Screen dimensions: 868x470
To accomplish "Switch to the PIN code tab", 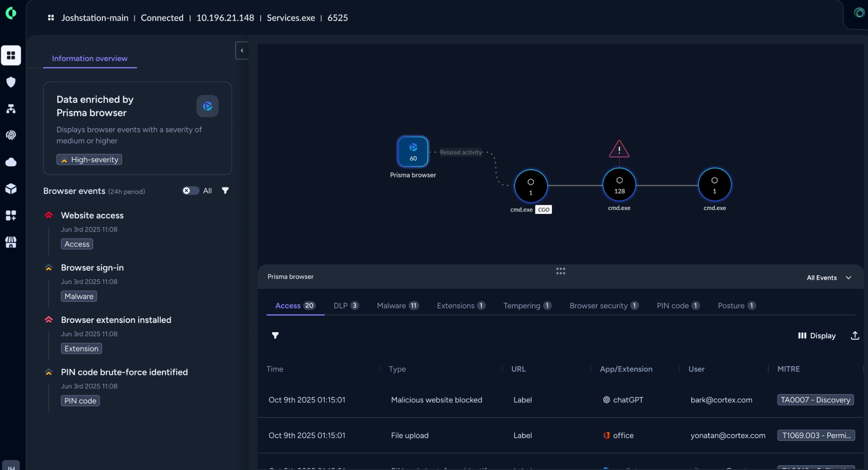I will [x=678, y=305].
